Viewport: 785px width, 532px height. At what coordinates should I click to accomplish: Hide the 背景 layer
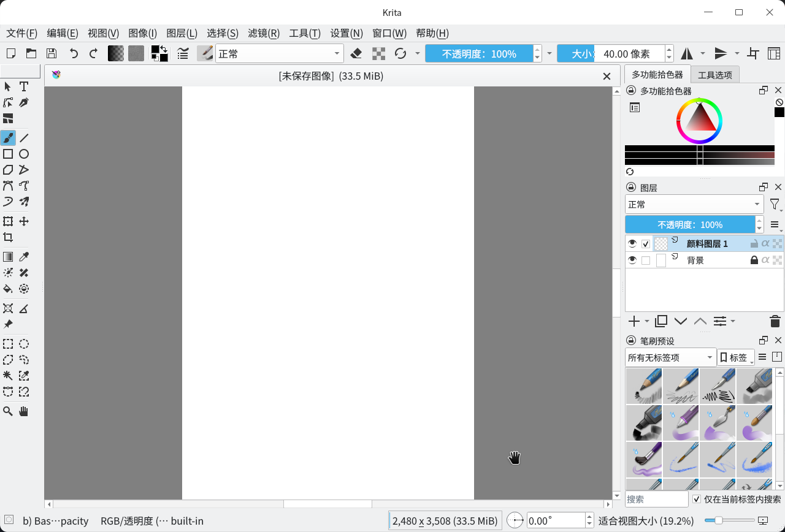tap(632, 260)
